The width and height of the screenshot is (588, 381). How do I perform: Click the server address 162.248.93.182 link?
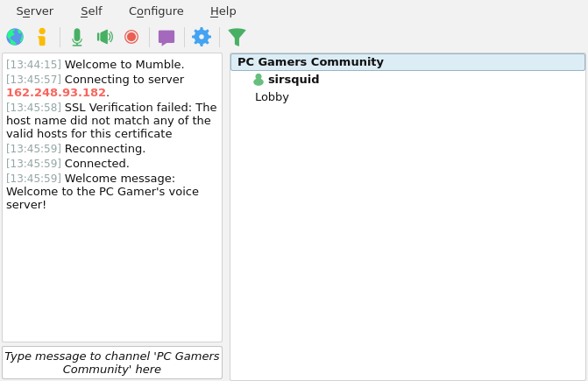(x=56, y=93)
